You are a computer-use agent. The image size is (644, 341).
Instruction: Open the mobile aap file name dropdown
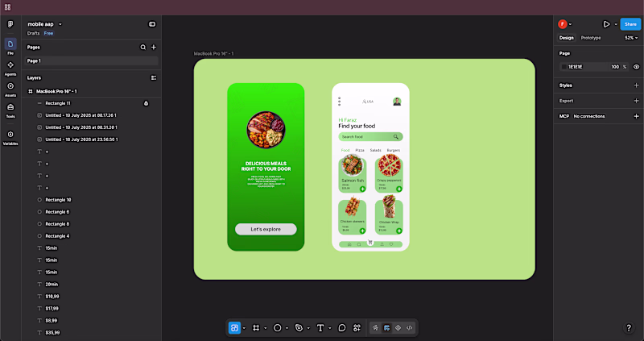pyautogui.click(x=60, y=24)
